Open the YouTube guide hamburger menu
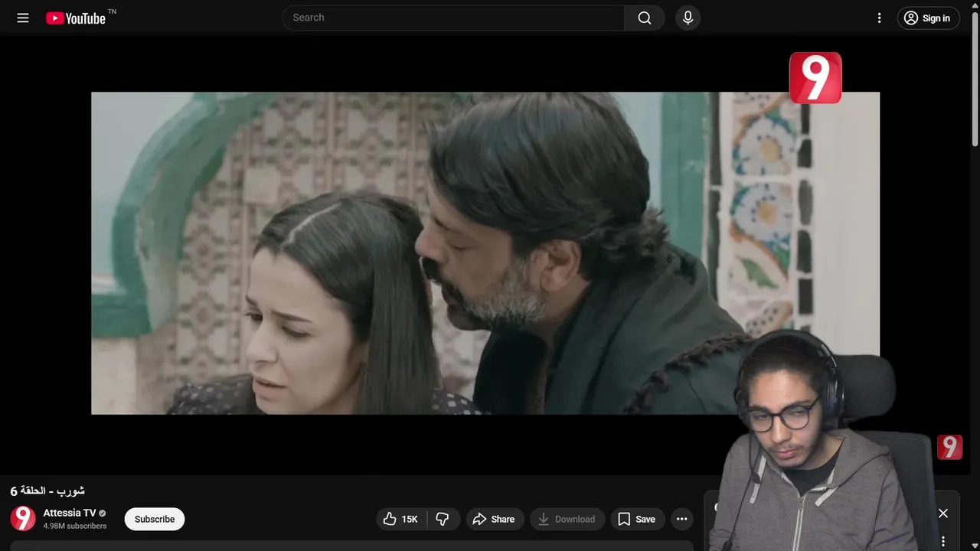980x551 pixels. (23, 18)
